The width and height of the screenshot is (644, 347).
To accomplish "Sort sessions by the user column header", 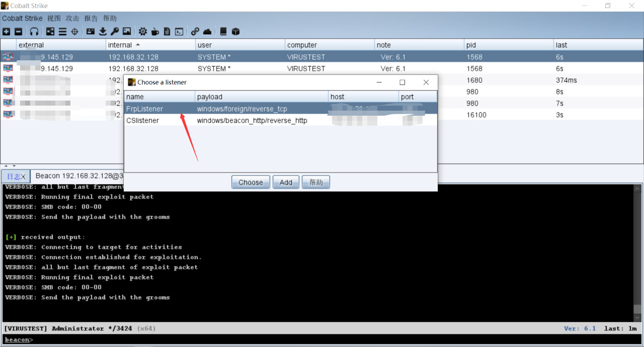I will tap(240, 45).
